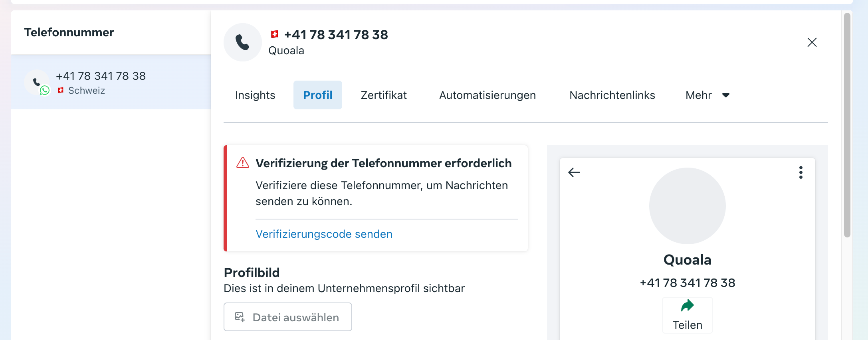Click the Swiss flag beside header number
Viewport: 868px width, 340px height.
point(275,34)
